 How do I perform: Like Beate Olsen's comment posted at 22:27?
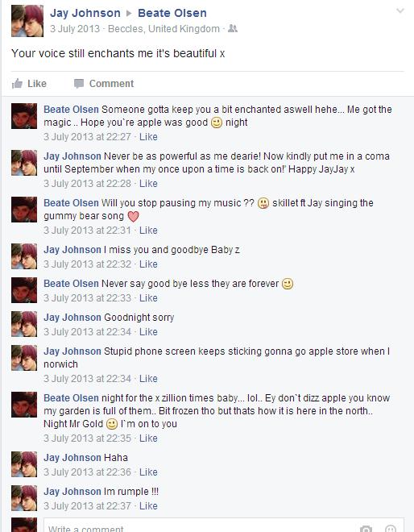(x=148, y=137)
